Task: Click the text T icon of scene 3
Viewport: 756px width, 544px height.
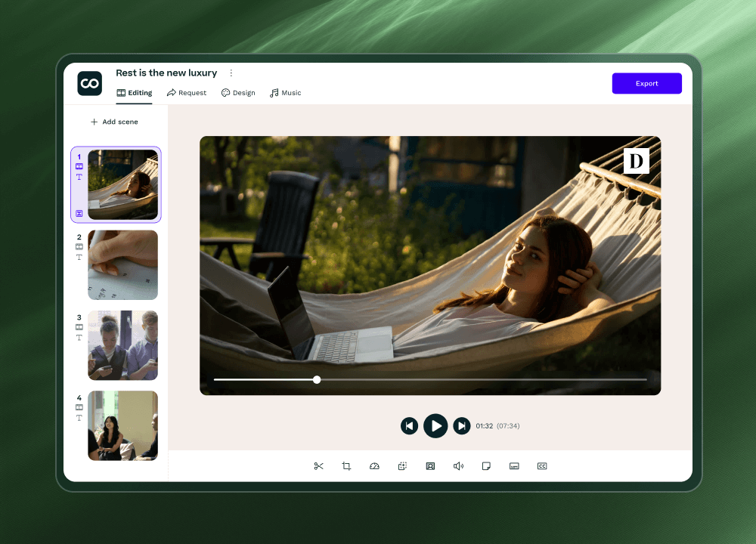Action: (x=79, y=338)
